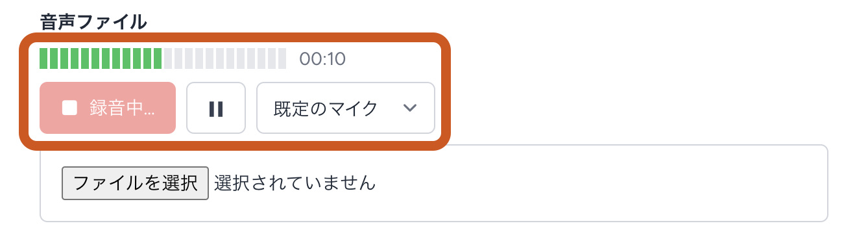The height and width of the screenshot is (243, 868).
Task: Click the 選択されていません status text
Action: tap(295, 183)
